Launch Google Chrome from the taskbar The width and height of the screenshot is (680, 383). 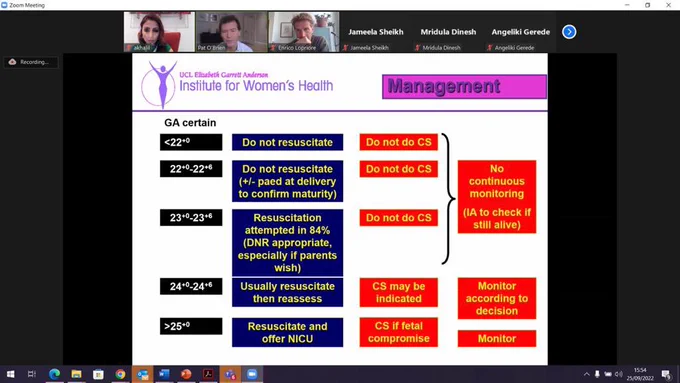click(120, 374)
